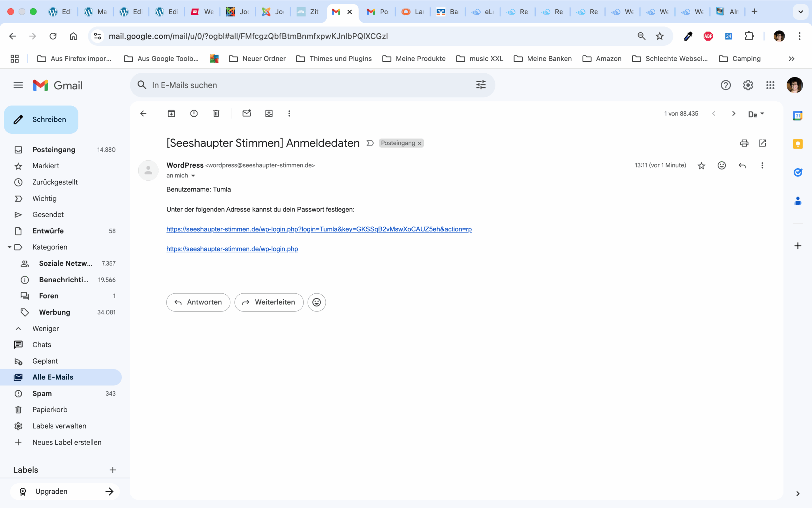Star the WordPress message
Screen dimensions: 812x508
pyautogui.click(x=701, y=166)
